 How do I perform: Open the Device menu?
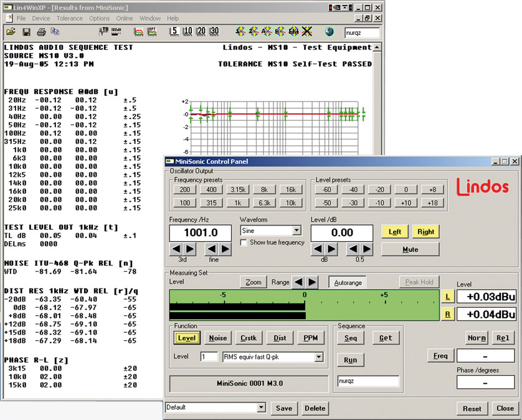[41, 19]
